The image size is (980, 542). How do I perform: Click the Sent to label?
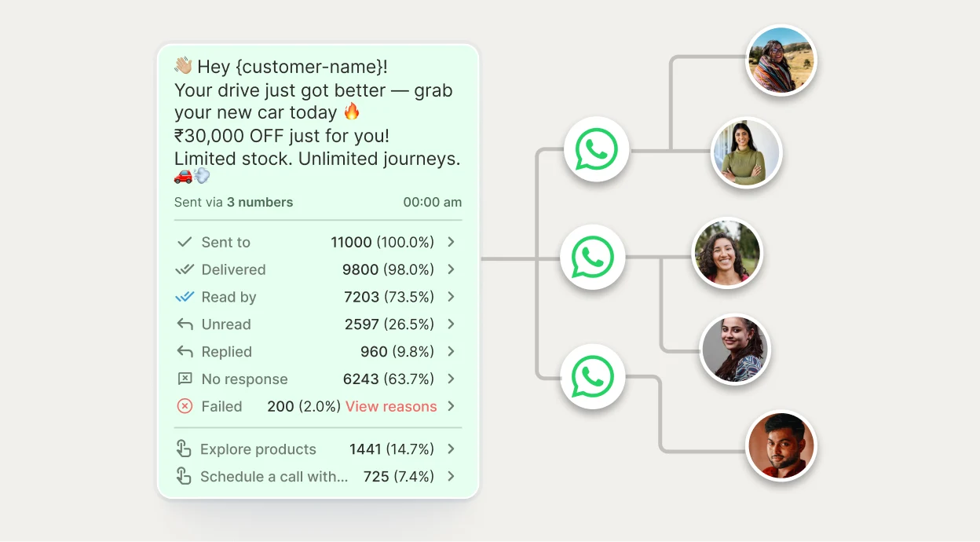coord(226,242)
